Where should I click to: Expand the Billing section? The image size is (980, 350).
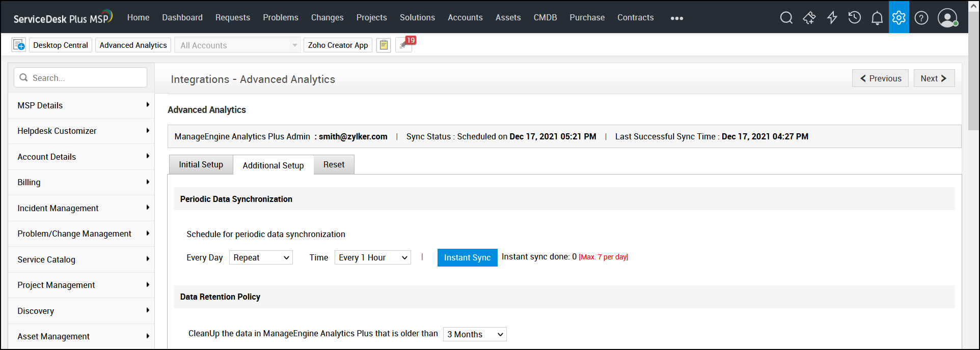[81, 182]
